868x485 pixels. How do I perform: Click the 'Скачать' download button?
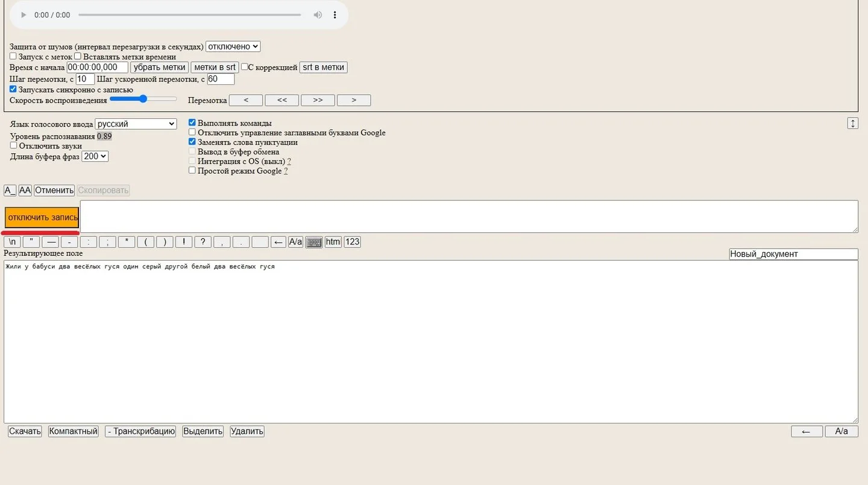[25, 431]
